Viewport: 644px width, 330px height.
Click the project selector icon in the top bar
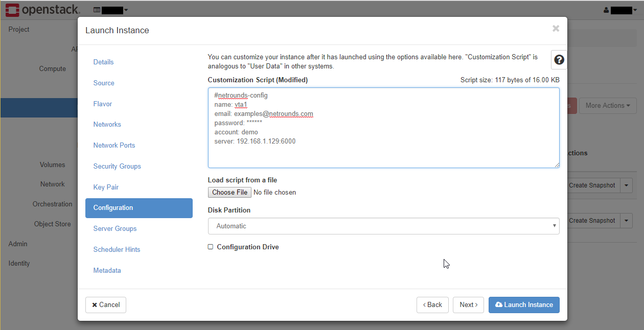(x=97, y=9)
